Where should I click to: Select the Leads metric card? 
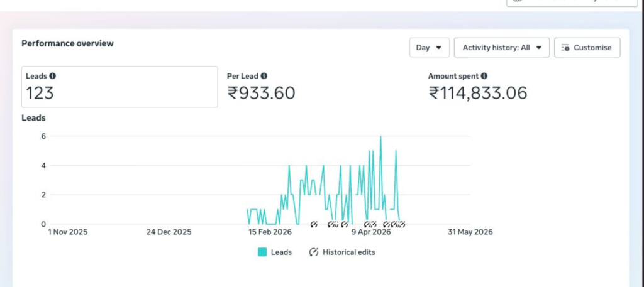pyautogui.click(x=119, y=87)
